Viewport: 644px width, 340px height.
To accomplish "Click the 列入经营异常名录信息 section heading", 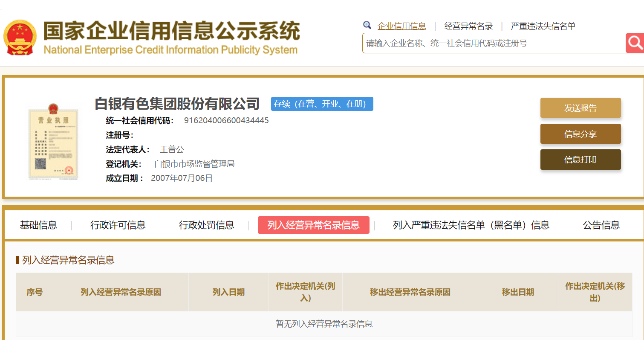I will tap(68, 260).
